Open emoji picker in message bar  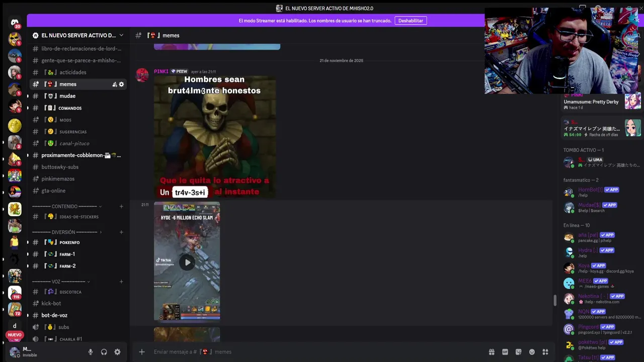click(532, 352)
